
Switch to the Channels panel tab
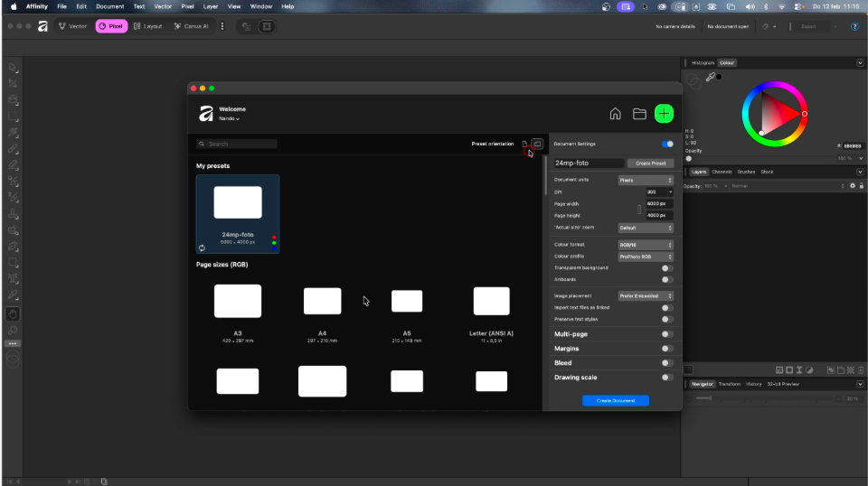722,172
